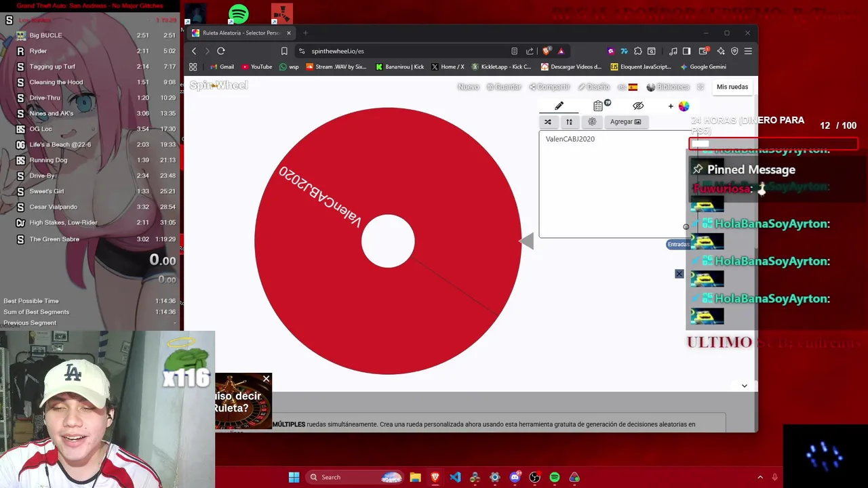Screen dimensions: 868x488
Task: Close the roulette ad popup
Action: [x=266, y=379]
